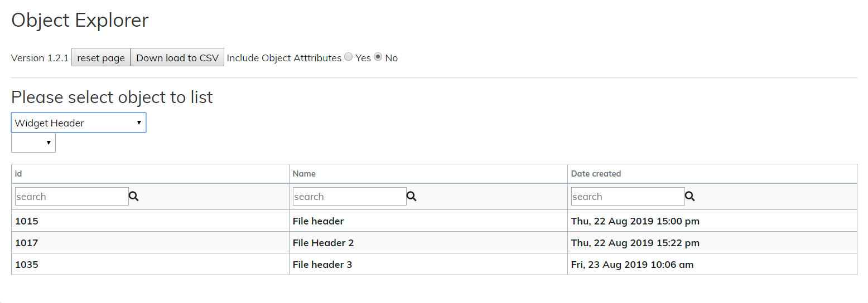The width and height of the screenshot is (868, 303).
Task: Open the small empty dropdown below Widget Header
Action: coord(33,143)
